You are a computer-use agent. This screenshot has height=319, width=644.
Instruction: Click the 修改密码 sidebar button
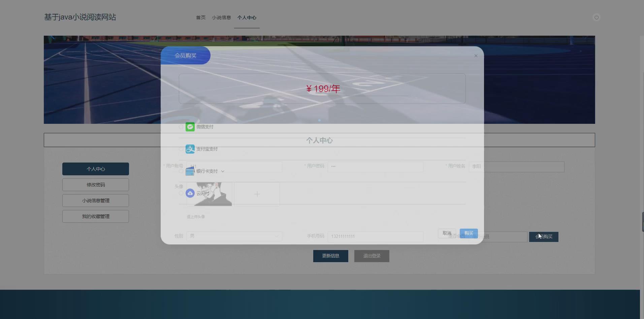[x=95, y=184]
